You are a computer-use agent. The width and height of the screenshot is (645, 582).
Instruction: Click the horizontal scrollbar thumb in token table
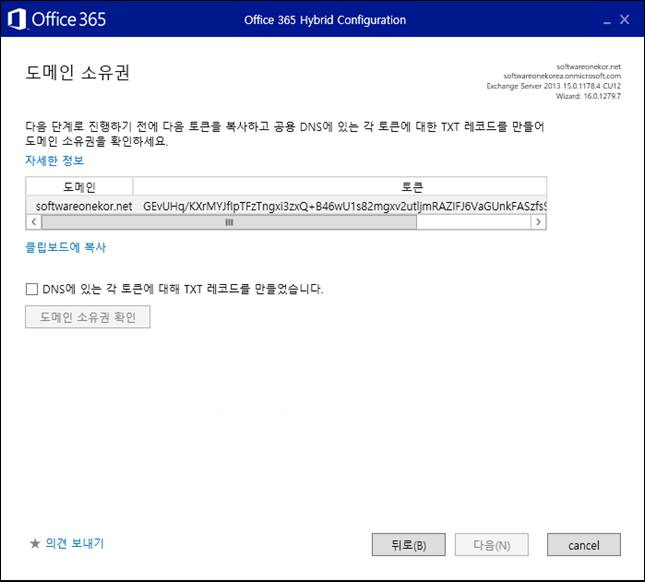[x=229, y=222]
